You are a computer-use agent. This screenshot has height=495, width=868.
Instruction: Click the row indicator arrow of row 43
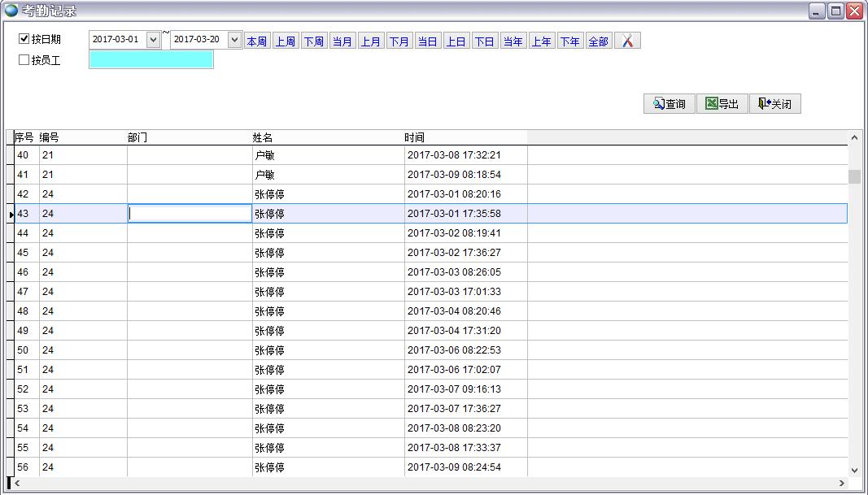11,214
